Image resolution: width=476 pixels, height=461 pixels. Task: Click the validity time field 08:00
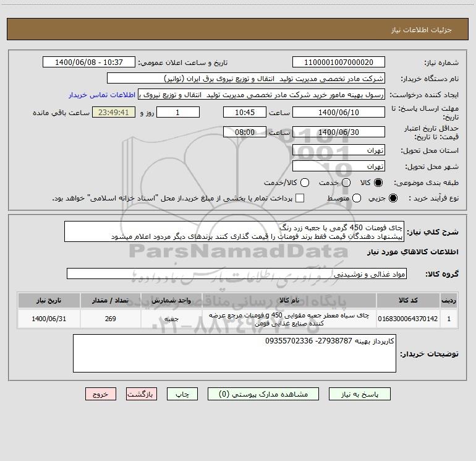pos(245,132)
